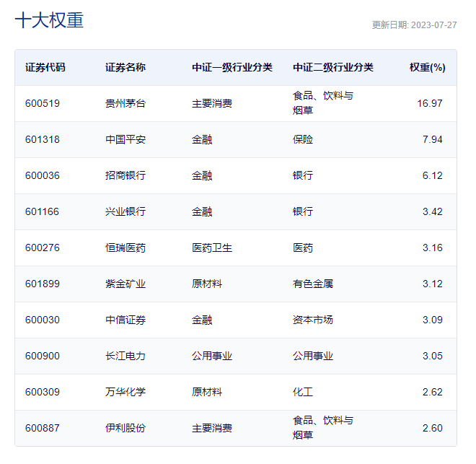Select stock code 600887
476x464 pixels.
[x=43, y=429]
